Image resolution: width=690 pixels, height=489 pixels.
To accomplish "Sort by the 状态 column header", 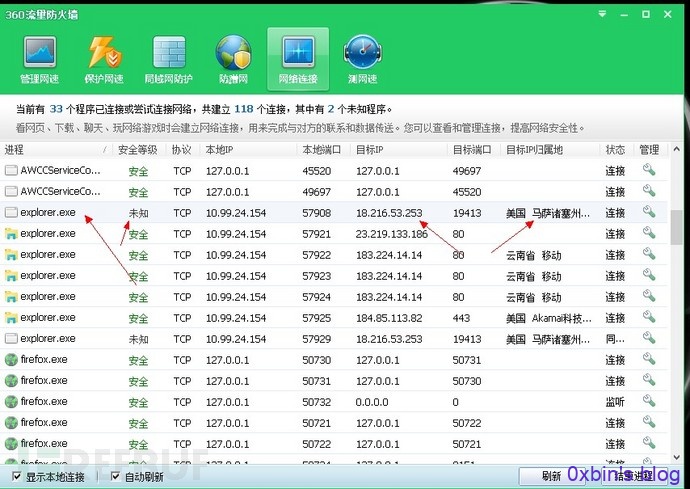I will click(616, 150).
